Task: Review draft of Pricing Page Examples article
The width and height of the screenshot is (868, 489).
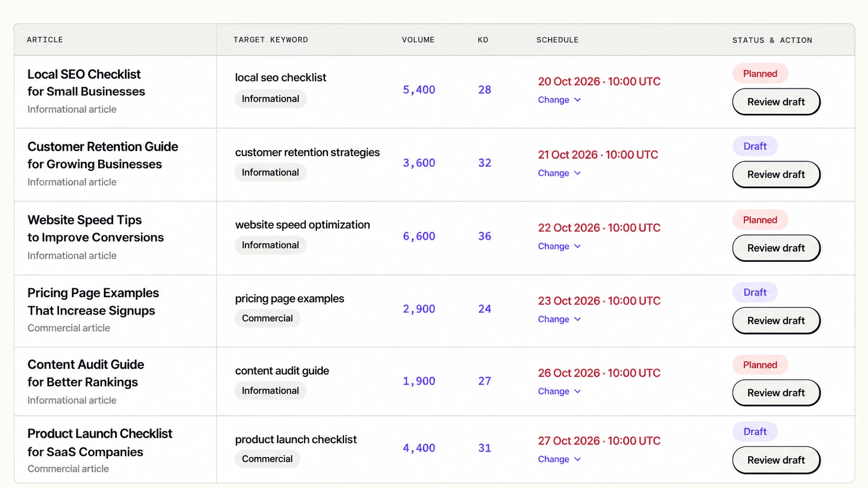Action: [x=776, y=321]
